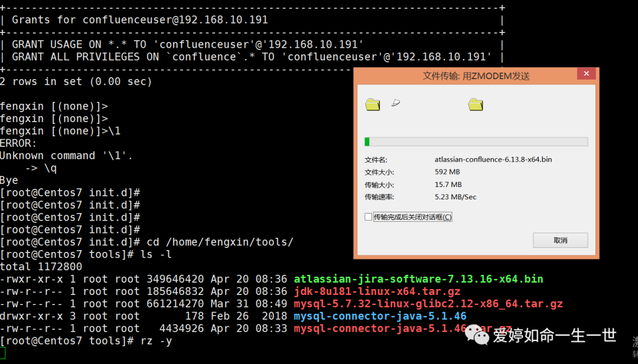Viewport: 638px width, 364px height.
Task: Click atlassian-jira-software-7.13.16-x64.bin in terminal listing
Action: (418, 279)
